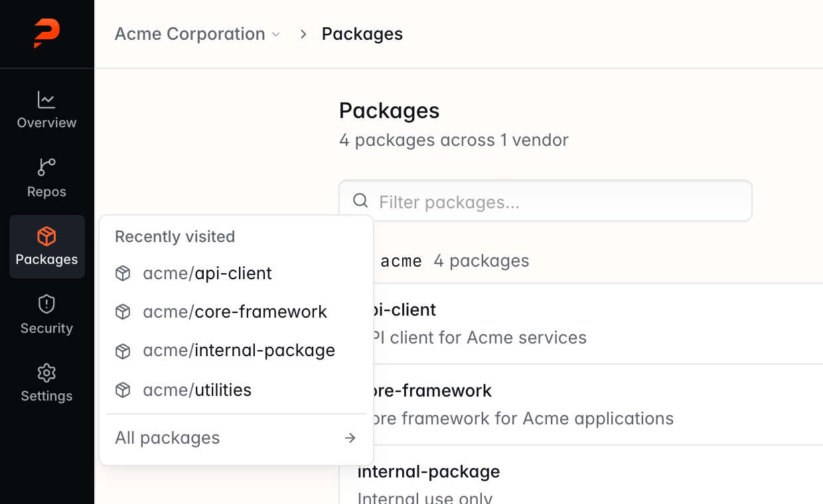Go to Repos in sidebar
823x504 pixels.
click(x=47, y=178)
